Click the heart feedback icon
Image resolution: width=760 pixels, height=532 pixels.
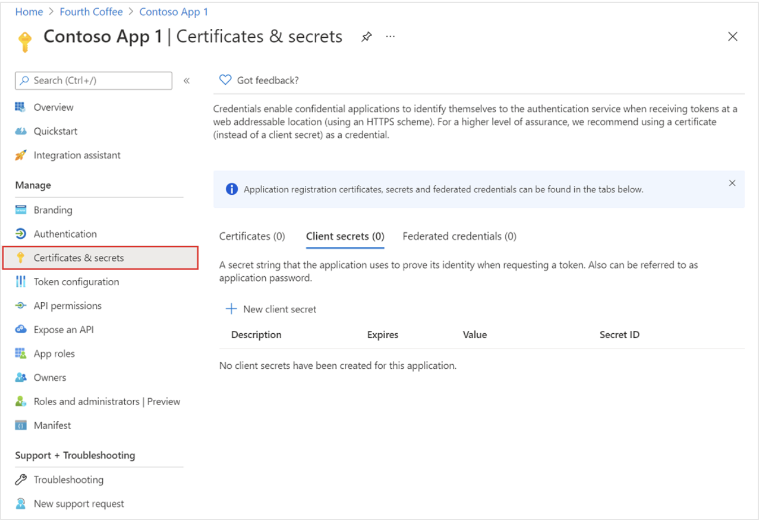pyautogui.click(x=225, y=80)
